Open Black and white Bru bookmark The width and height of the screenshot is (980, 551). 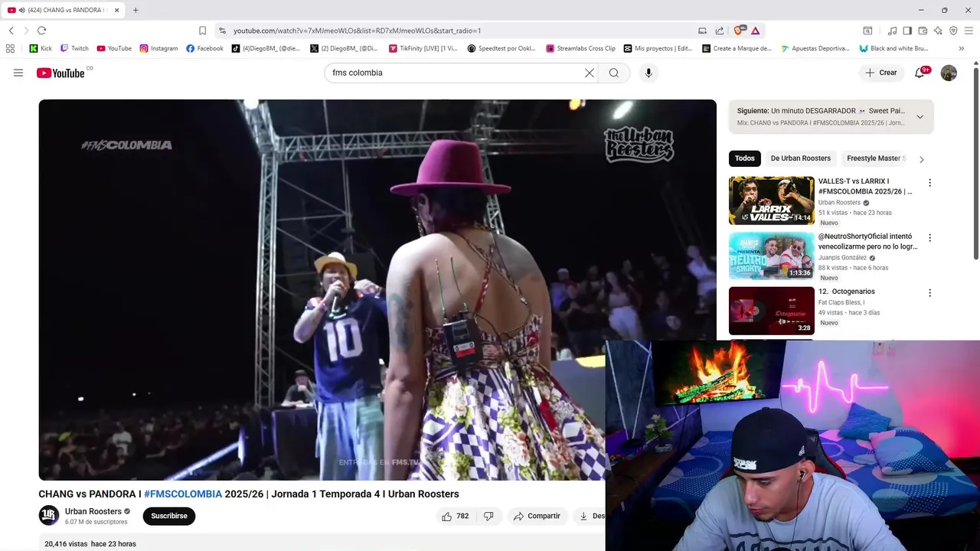click(893, 48)
